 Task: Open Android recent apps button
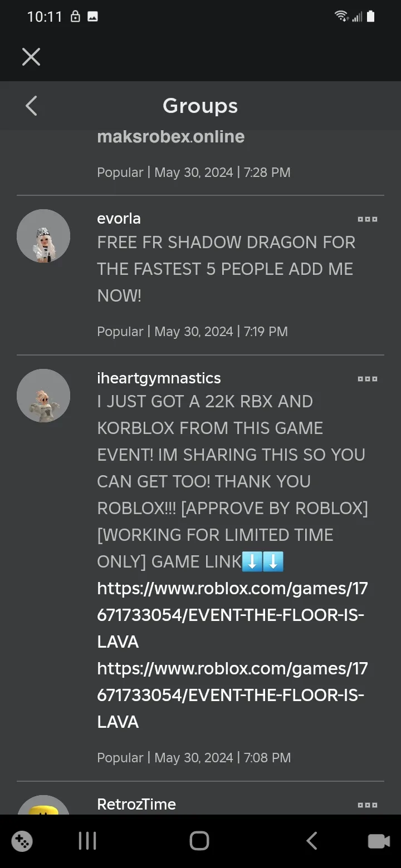click(x=87, y=841)
